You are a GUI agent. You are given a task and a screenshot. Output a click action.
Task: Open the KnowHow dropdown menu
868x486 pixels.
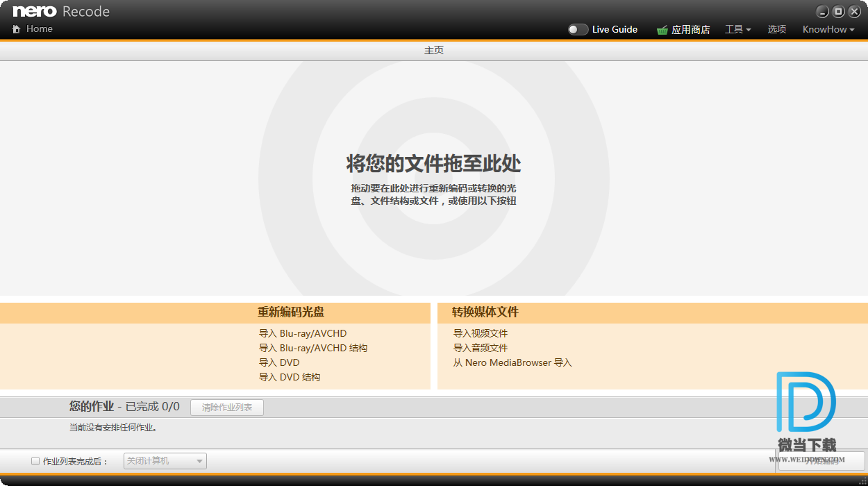[828, 29]
